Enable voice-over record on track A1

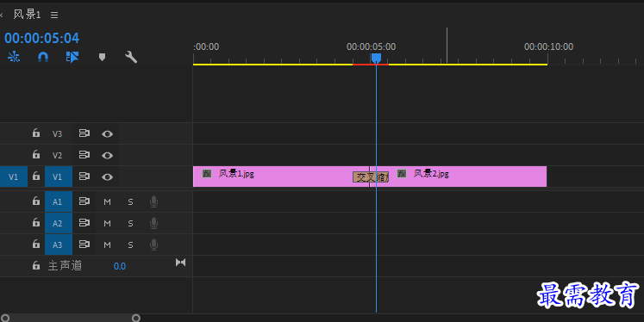[x=153, y=201]
